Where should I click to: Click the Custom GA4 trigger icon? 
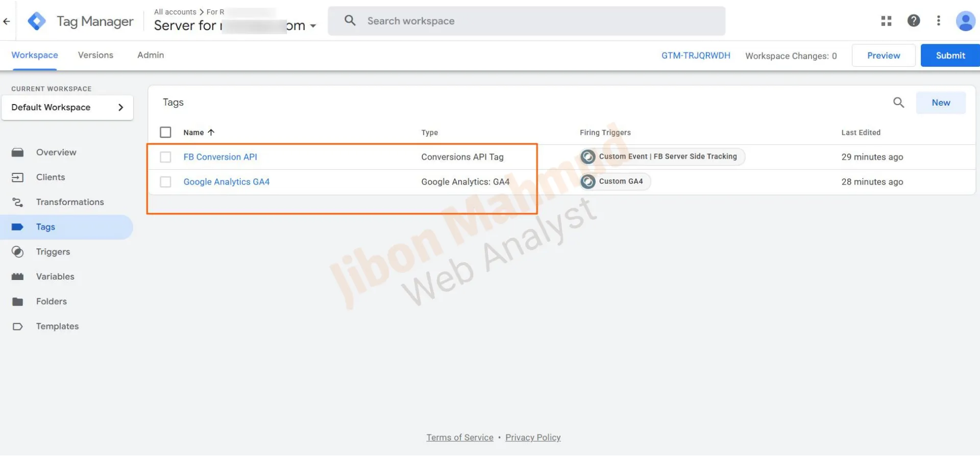(588, 182)
